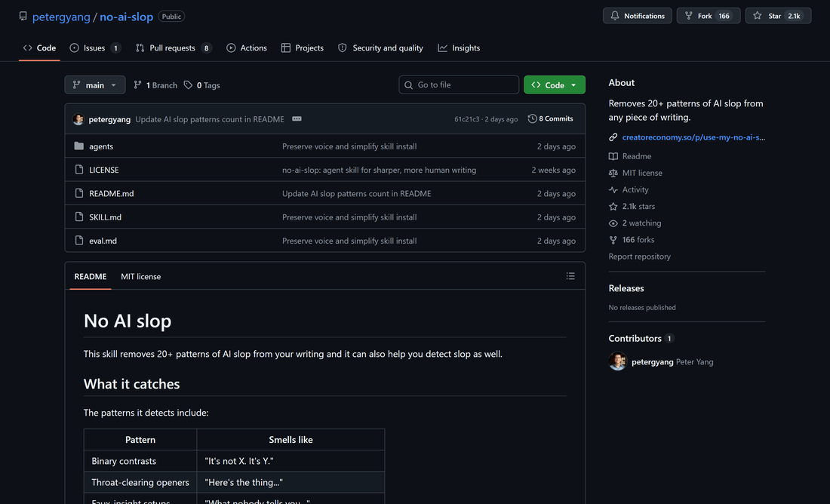
Task: Open the creatoreconomy.so link in About
Action: (693, 137)
